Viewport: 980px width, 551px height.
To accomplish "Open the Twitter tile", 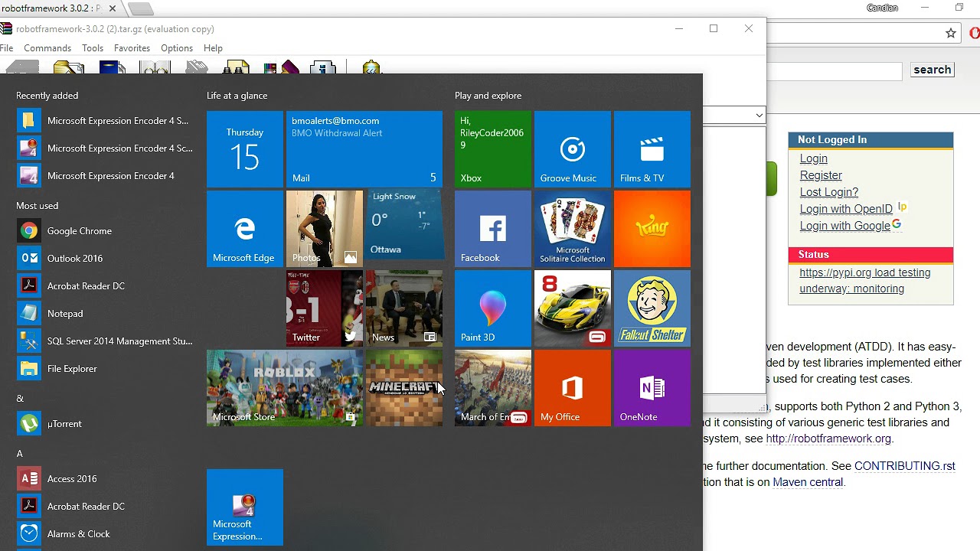I will (x=325, y=308).
